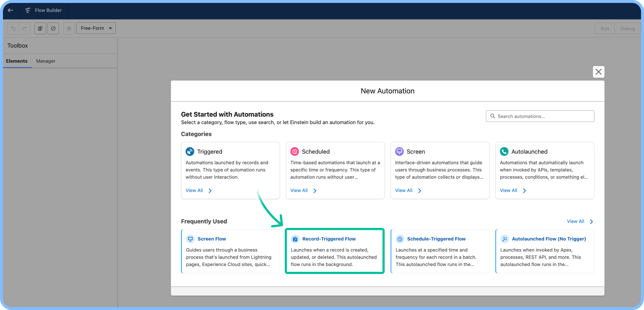Click the Toolbox panel heading

click(18, 45)
